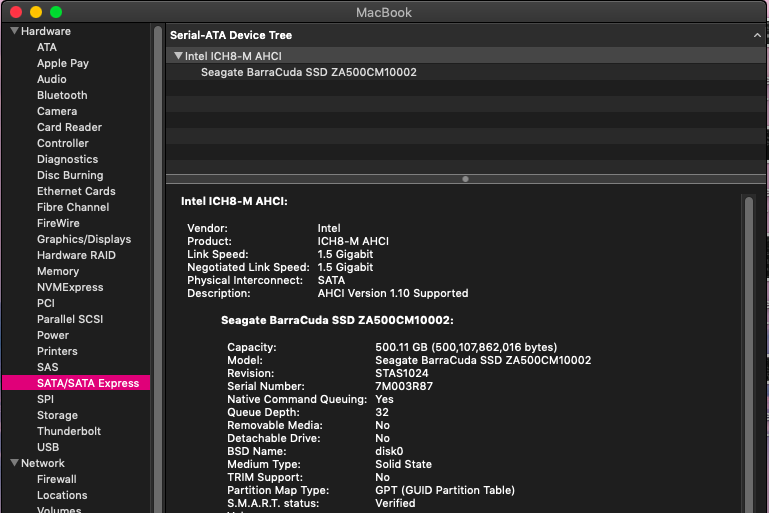Click the S.M.A.R.T. status Verified value
769x513 pixels.
[x=395, y=503]
